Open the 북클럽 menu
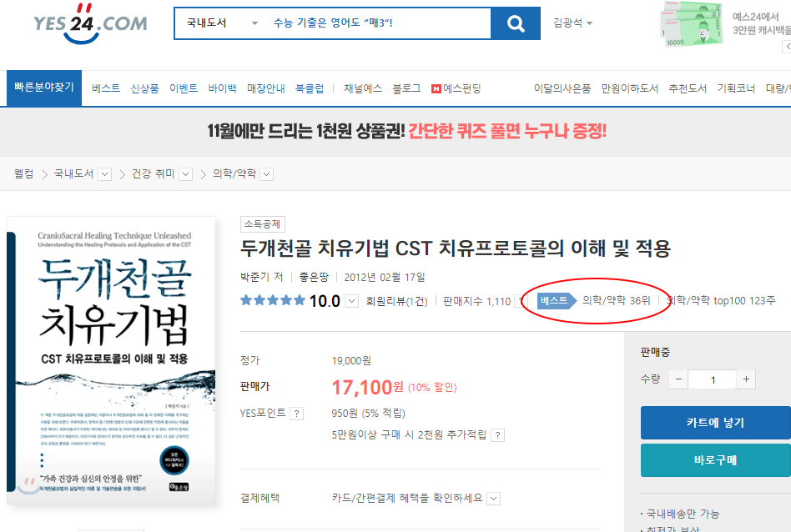 [310, 88]
